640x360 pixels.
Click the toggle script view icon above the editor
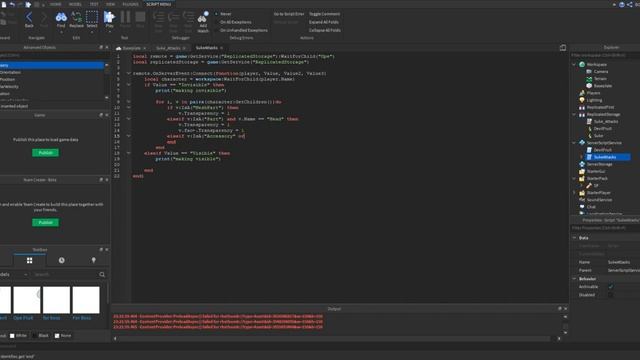coord(563,48)
